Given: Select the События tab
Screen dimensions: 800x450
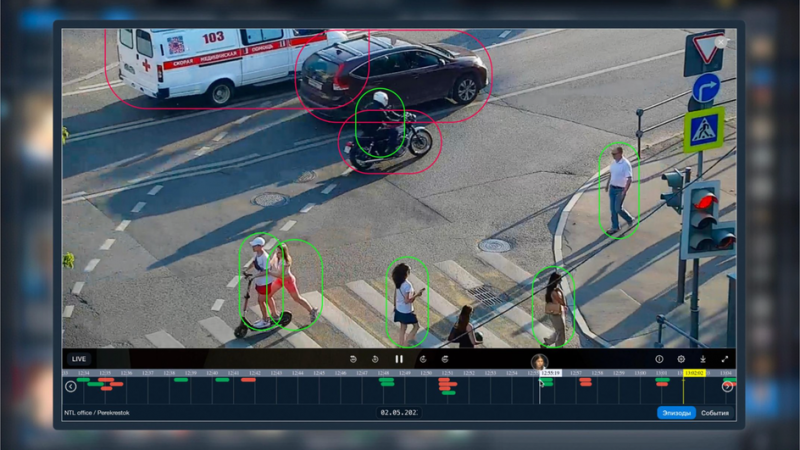Looking at the screenshot, I should click(715, 413).
